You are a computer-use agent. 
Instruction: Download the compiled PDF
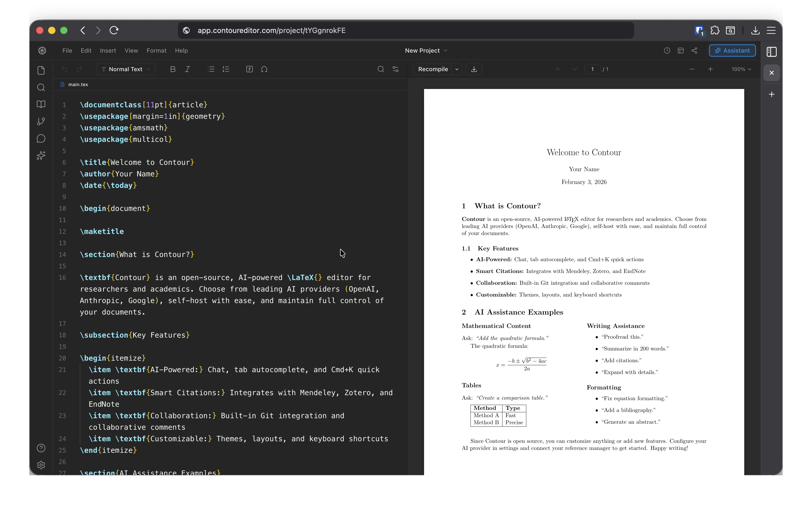click(x=474, y=69)
